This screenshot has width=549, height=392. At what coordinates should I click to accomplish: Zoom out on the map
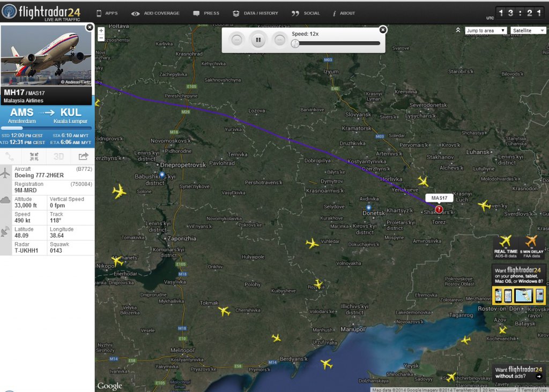101,38
